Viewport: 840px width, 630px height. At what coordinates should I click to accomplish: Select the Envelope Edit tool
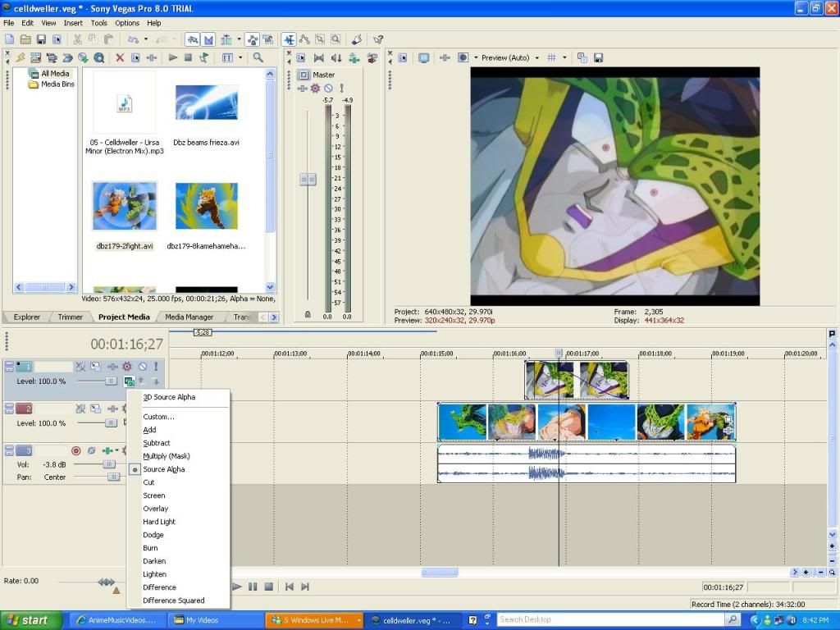[304, 39]
